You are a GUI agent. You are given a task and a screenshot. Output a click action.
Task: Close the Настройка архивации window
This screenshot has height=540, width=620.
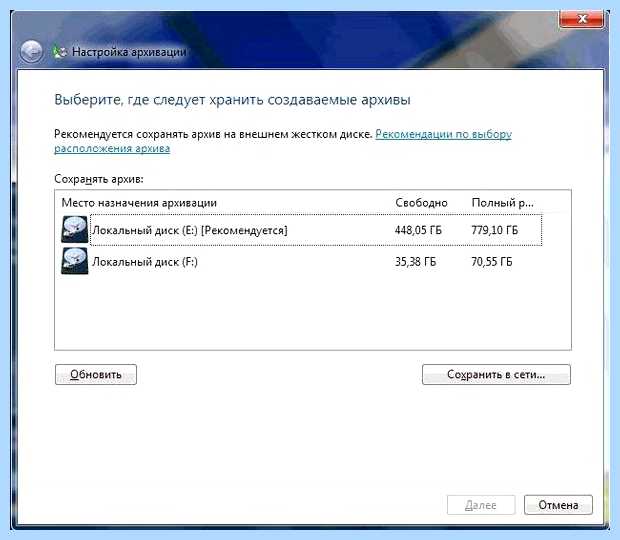point(582,19)
